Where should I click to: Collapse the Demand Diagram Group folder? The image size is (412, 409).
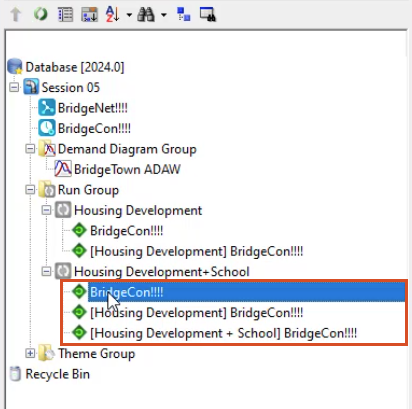click(x=30, y=149)
